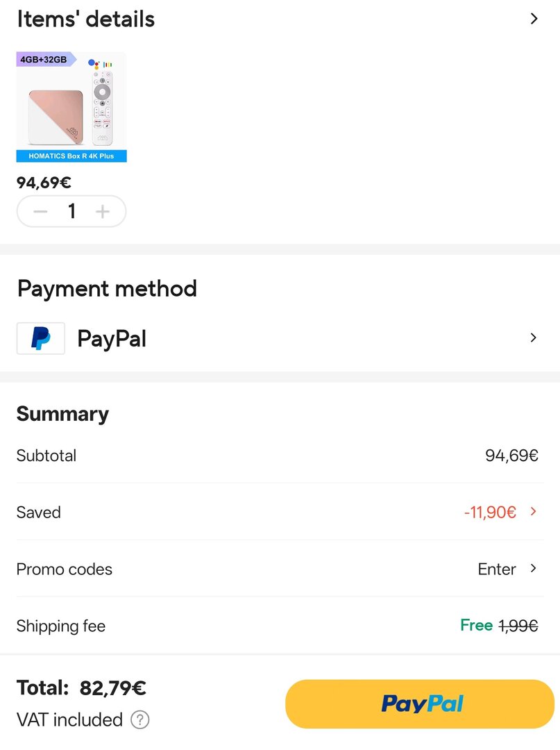Open the Saved discount details arrow
The image size is (560, 750).
[x=533, y=512]
